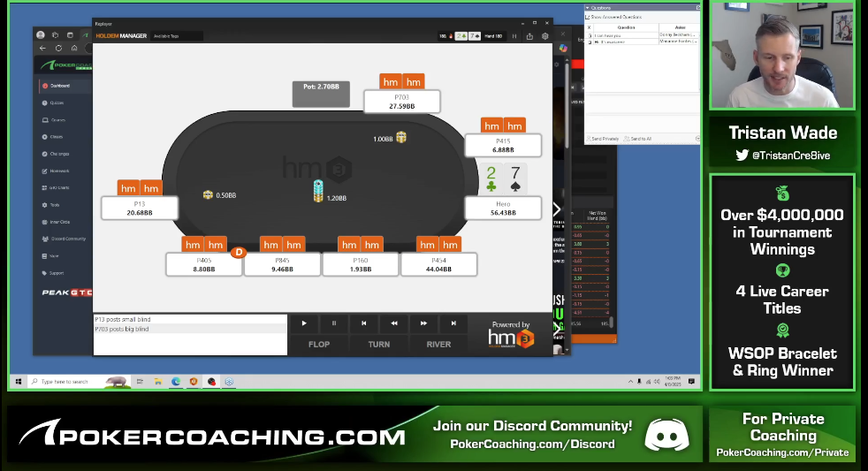Screen dimensions: 868x471
Task: Jump to the FLOP street
Action: [x=319, y=345]
